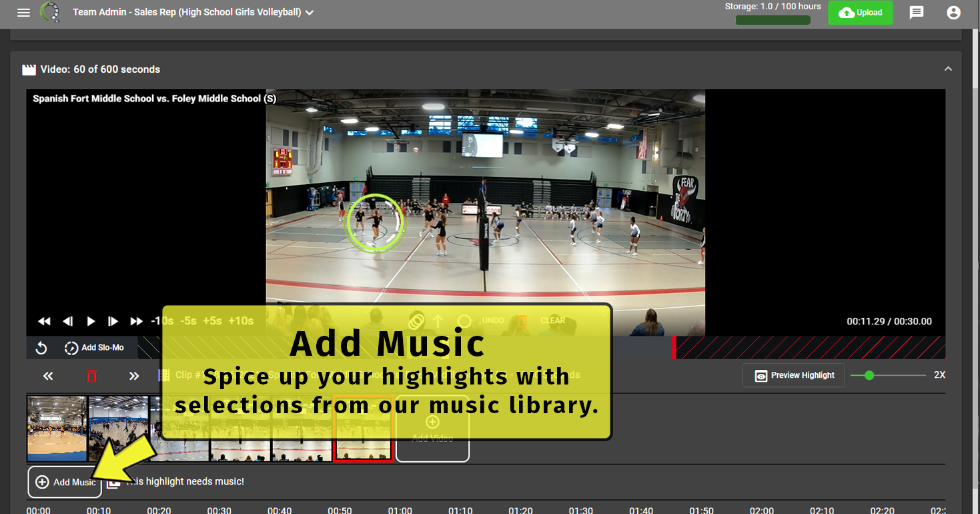Skip ahead five seconds with +5s
Screen dimensions: 980x514
tap(212, 321)
